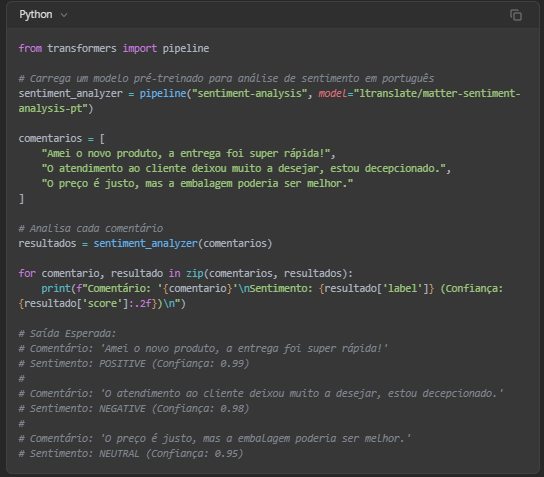Click the "sentiment-analysis" string argument
This screenshot has width=544, height=477.
click(x=250, y=93)
